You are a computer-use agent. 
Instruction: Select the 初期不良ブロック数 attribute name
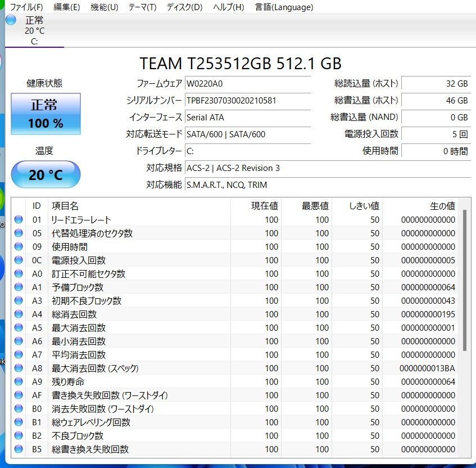[x=86, y=301]
